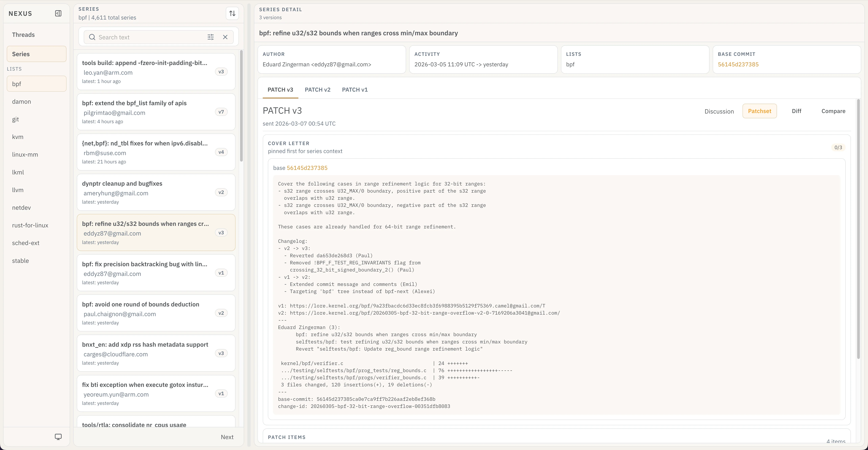Switch to PATCH v1 tab
868x450 pixels.
354,90
